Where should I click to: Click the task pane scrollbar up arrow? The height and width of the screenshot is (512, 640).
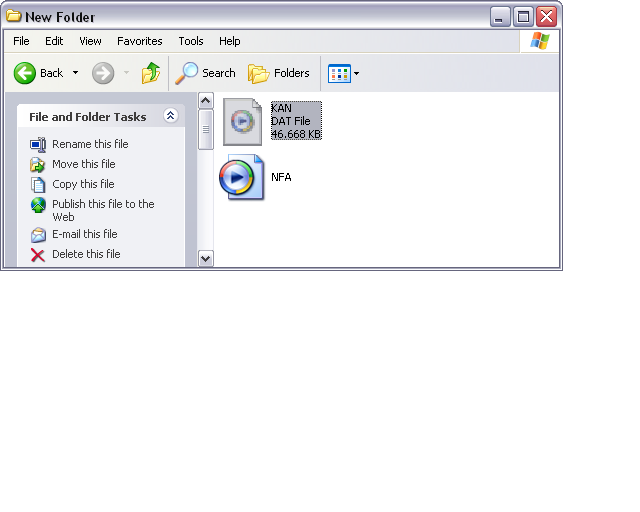[x=206, y=100]
